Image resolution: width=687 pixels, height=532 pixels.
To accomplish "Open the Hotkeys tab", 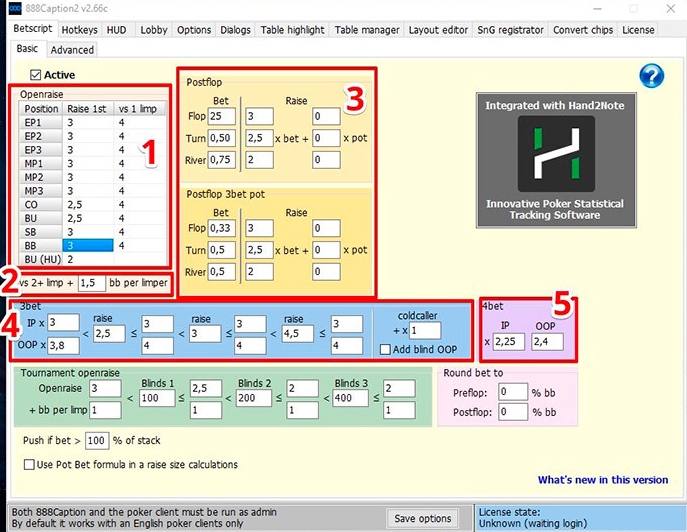I will tap(79, 30).
